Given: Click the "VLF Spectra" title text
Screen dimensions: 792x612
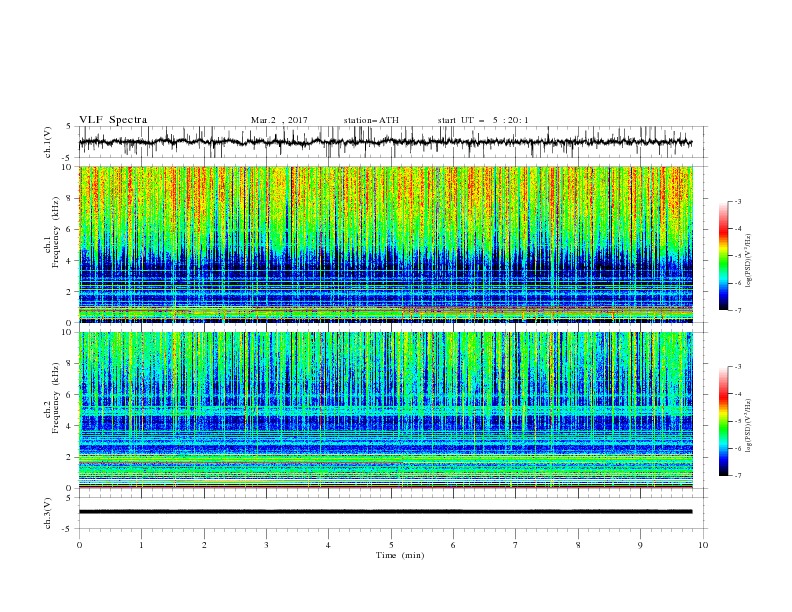Looking at the screenshot, I should (113, 120).
